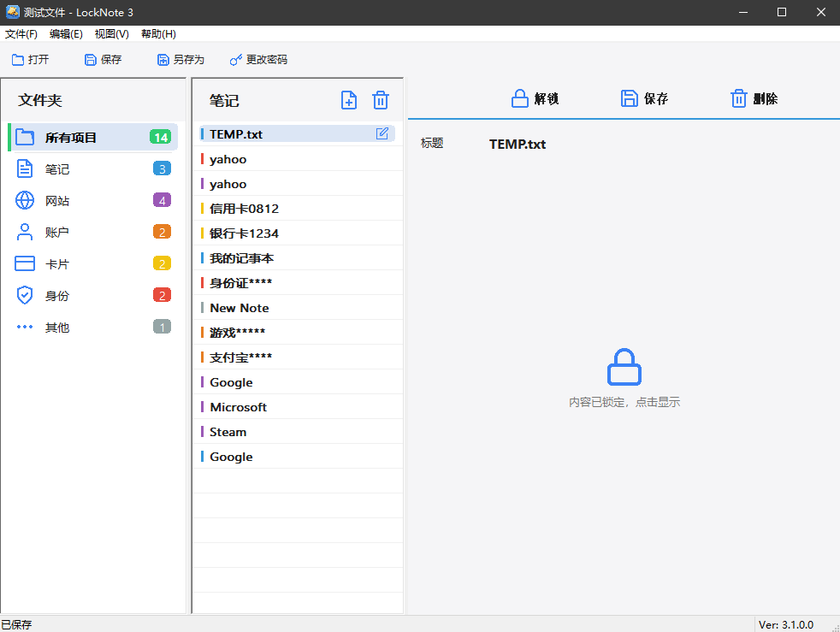Click the pencil icon next to TEMP.txt
Image resolution: width=840 pixels, height=632 pixels.
click(x=382, y=133)
